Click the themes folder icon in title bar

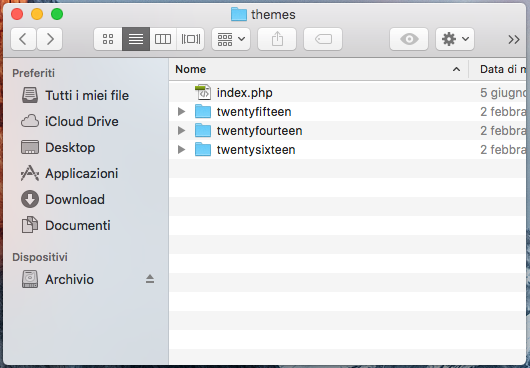click(239, 14)
